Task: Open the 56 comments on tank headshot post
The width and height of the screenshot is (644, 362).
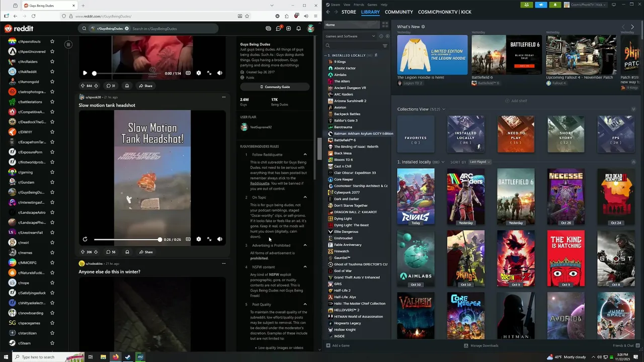Action: pyautogui.click(x=111, y=252)
